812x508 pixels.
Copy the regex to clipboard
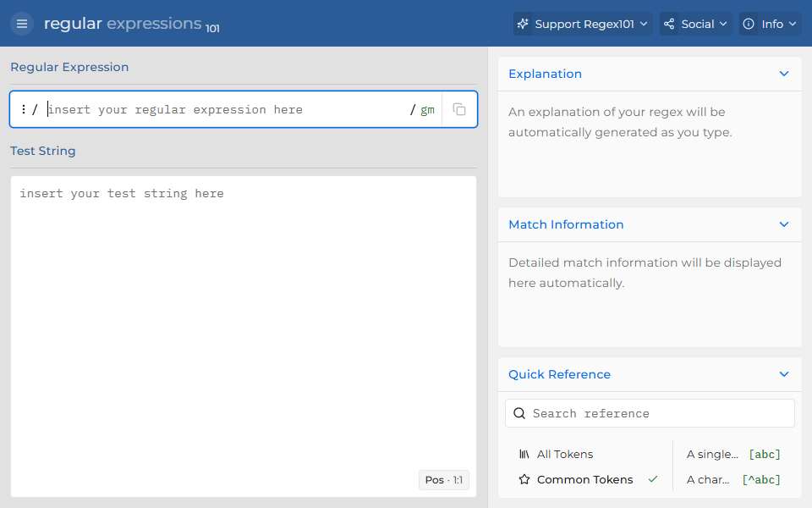[459, 109]
